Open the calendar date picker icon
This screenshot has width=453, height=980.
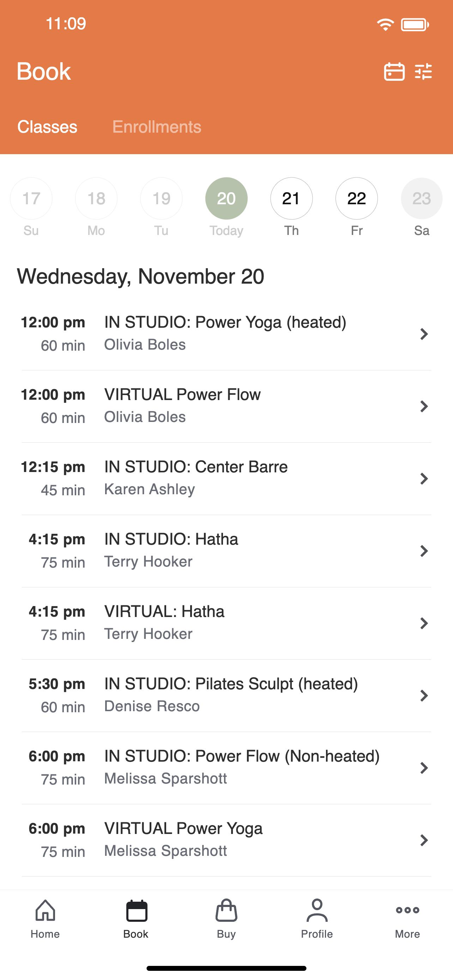point(394,72)
